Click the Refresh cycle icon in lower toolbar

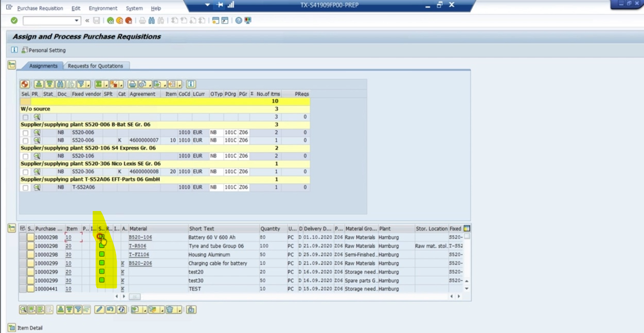[121, 309]
